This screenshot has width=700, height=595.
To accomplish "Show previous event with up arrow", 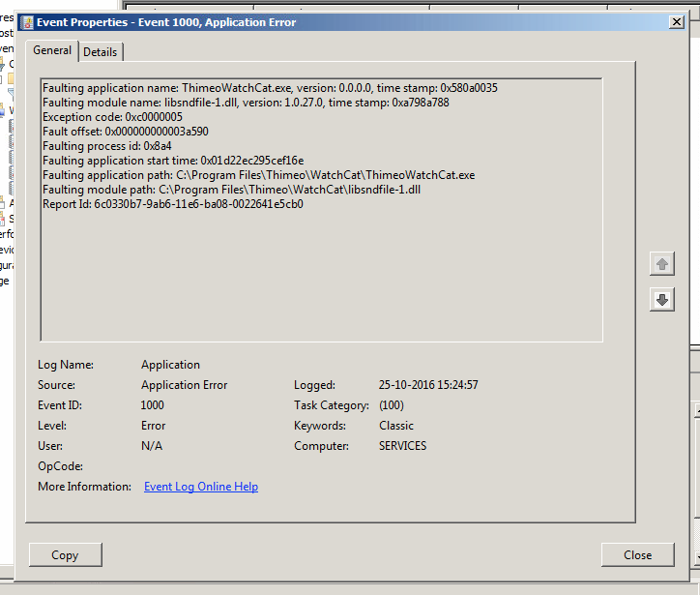I will pyautogui.click(x=662, y=264).
